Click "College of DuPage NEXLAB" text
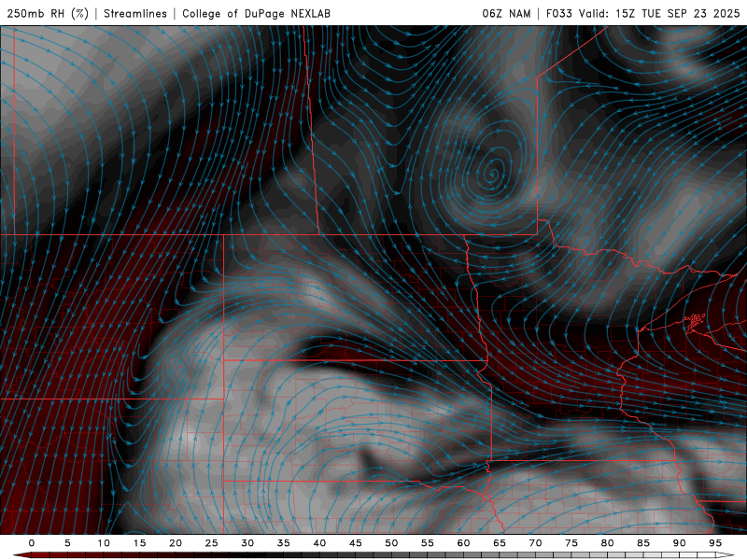Image resolution: width=747 pixels, height=560 pixels. pos(256,13)
